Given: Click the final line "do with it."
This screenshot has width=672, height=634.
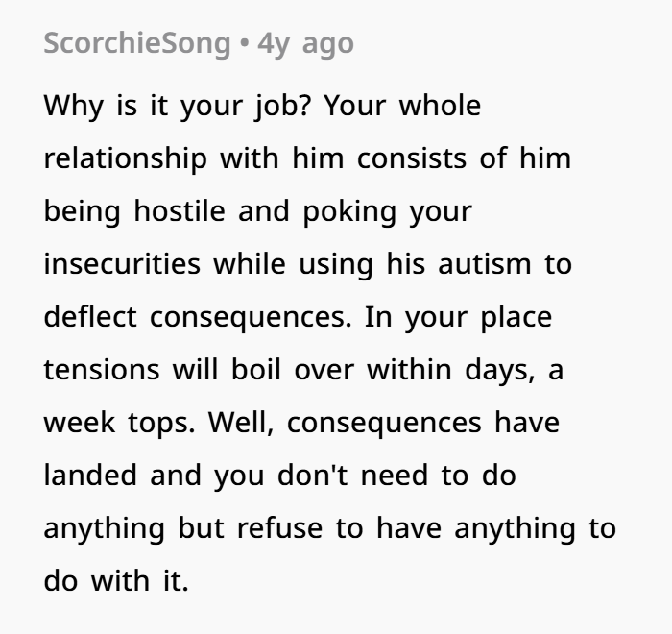Looking at the screenshot, I should 116,580.
